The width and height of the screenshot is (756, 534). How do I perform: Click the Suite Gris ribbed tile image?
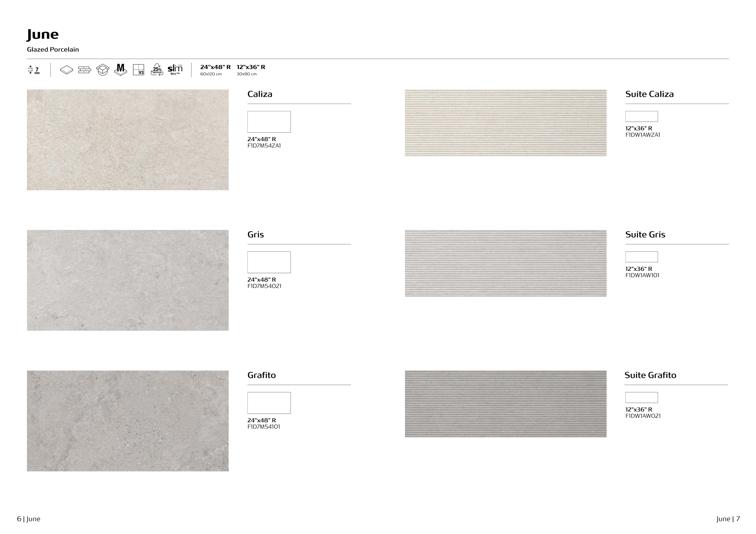(505, 263)
